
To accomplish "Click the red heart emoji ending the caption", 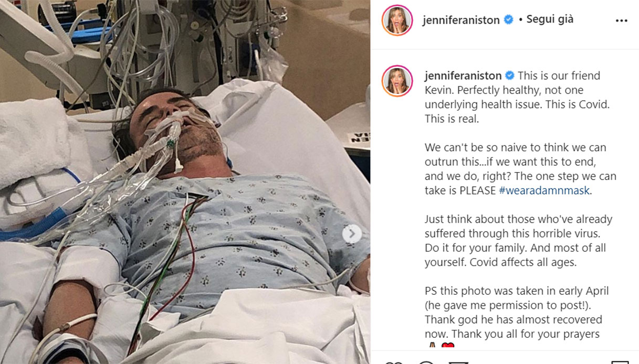I will tap(447, 346).
